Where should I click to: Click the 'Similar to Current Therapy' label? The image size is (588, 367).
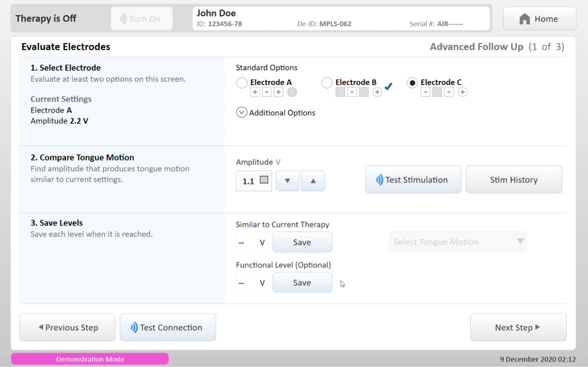tap(283, 225)
